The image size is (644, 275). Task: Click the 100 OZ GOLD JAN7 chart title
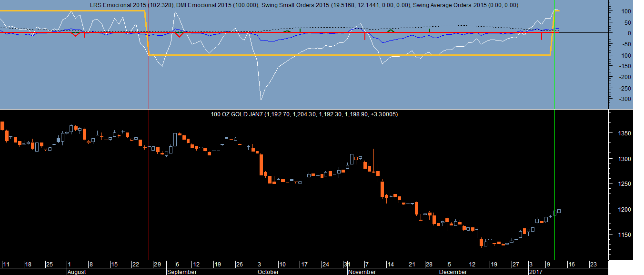coord(304,114)
